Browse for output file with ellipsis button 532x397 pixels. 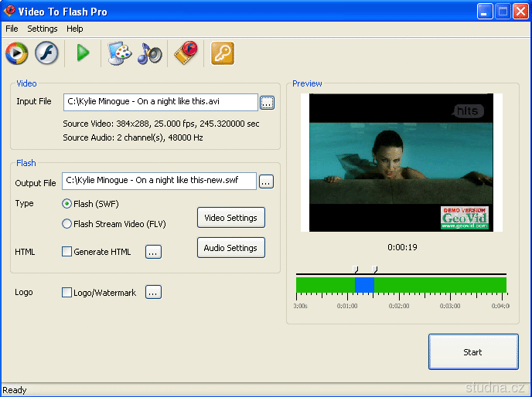[x=266, y=182]
